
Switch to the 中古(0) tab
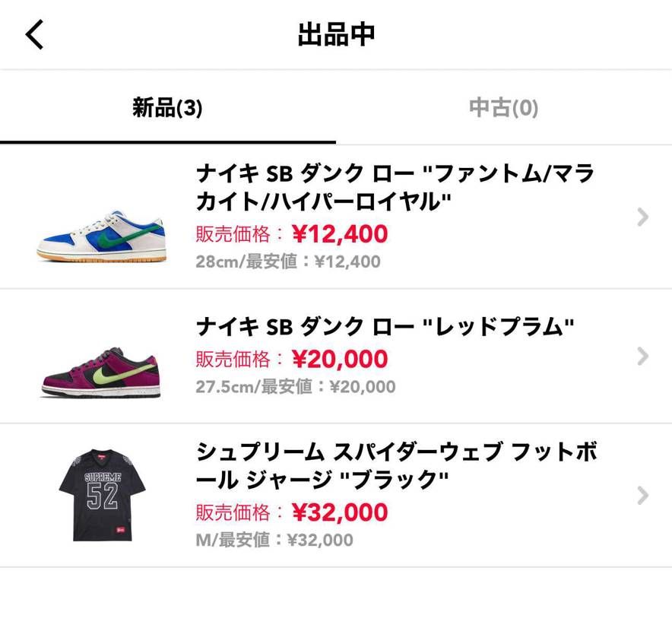click(x=504, y=109)
